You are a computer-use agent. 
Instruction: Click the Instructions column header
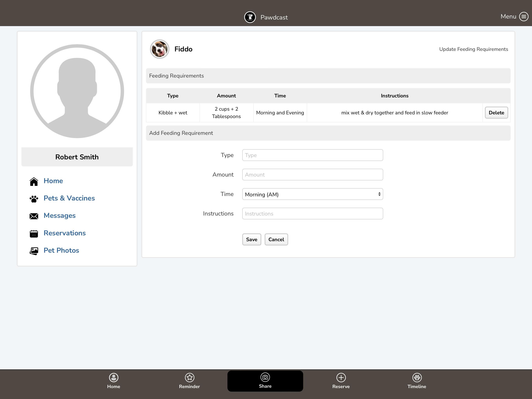[395, 96]
